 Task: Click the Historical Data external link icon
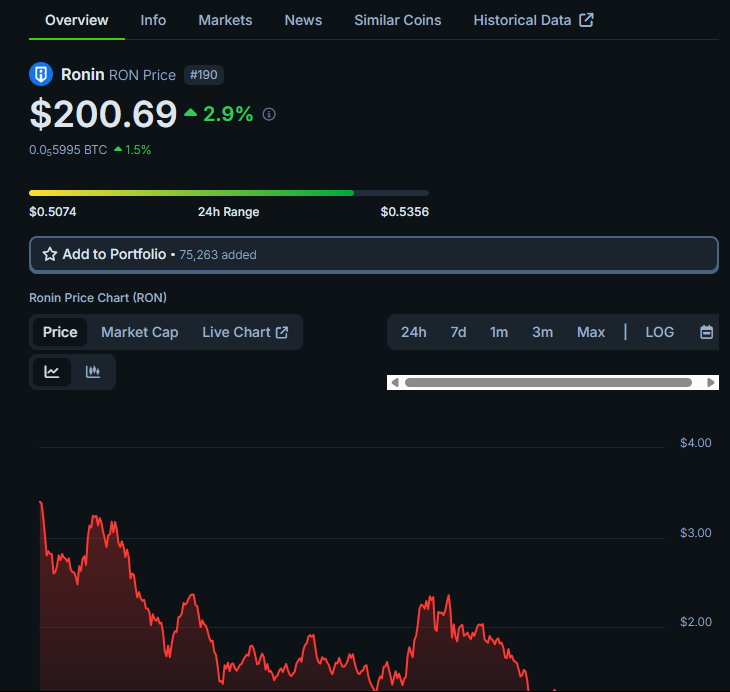coord(586,20)
